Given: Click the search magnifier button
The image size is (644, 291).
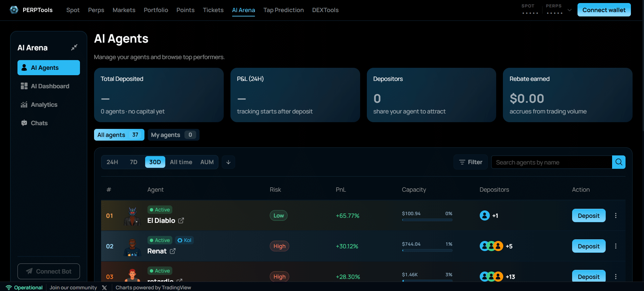Looking at the screenshot, I should tap(619, 162).
